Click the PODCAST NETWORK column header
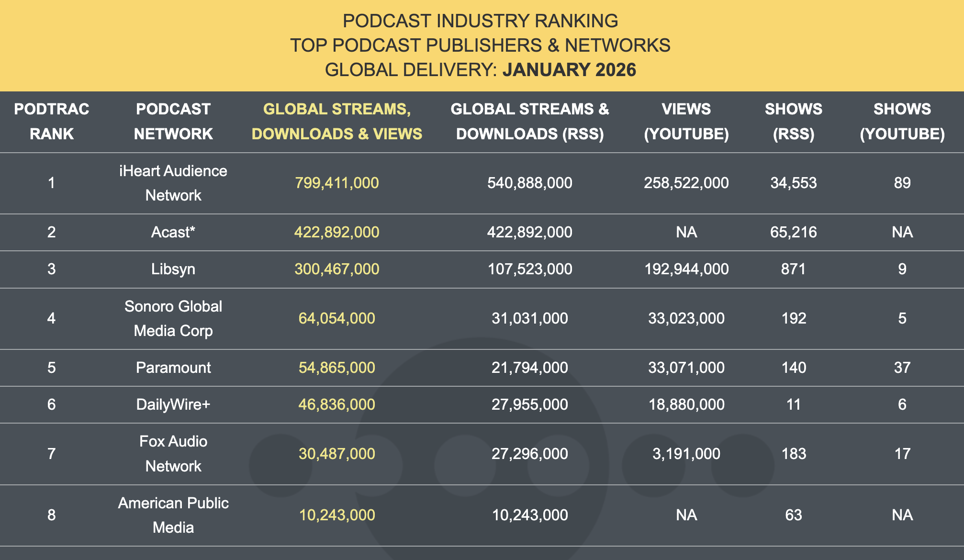964x560 pixels. click(x=173, y=121)
